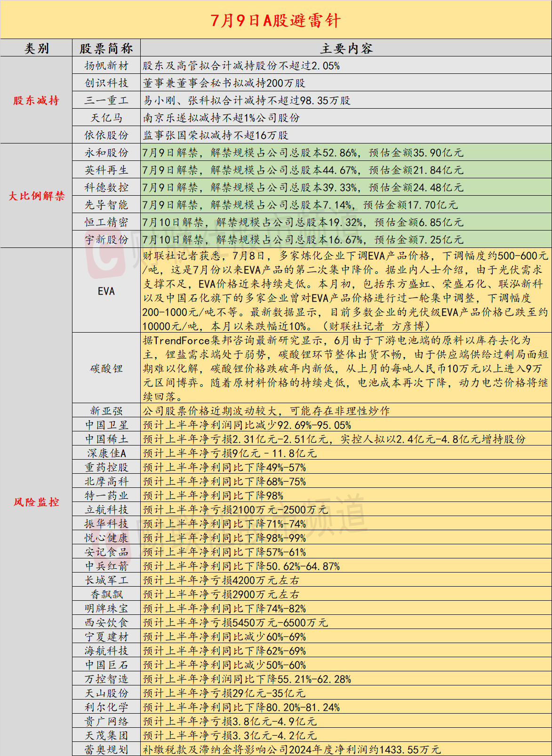Select stock name 安记食品
This screenshot has height=756, width=552.
[106, 552]
